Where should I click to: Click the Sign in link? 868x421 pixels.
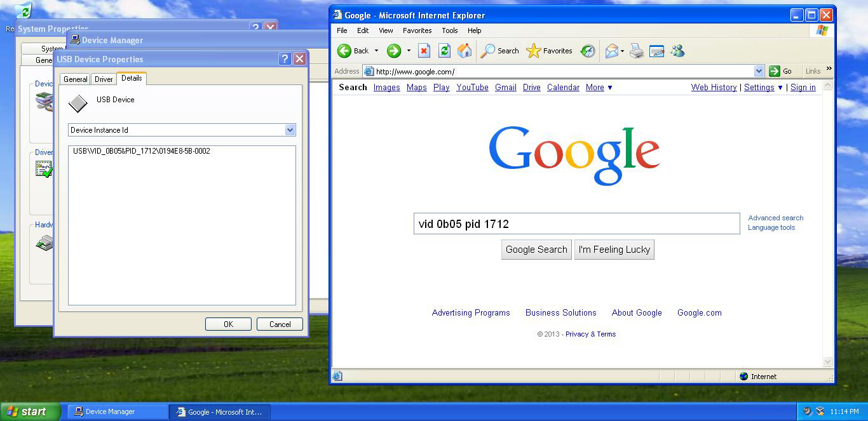click(x=803, y=88)
